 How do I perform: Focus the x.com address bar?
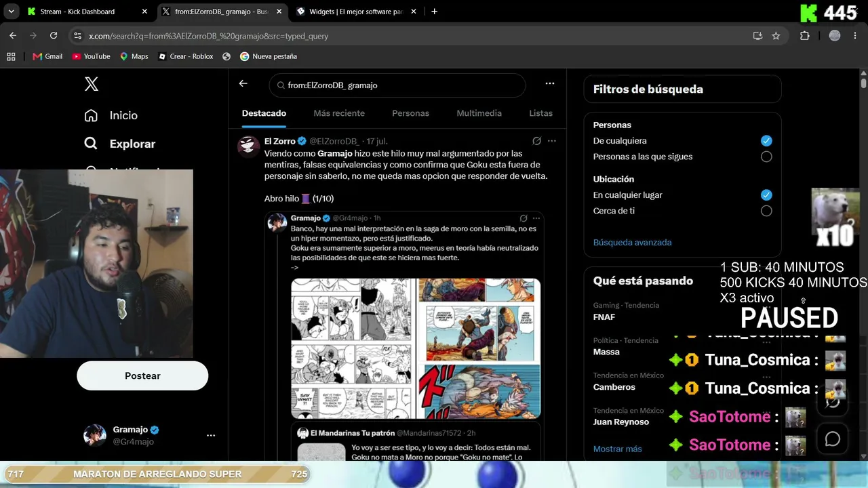407,36
